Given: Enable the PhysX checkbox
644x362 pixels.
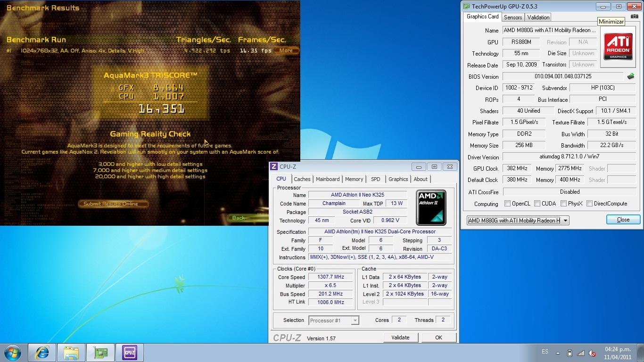Looking at the screenshot, I should pos(563,204).
